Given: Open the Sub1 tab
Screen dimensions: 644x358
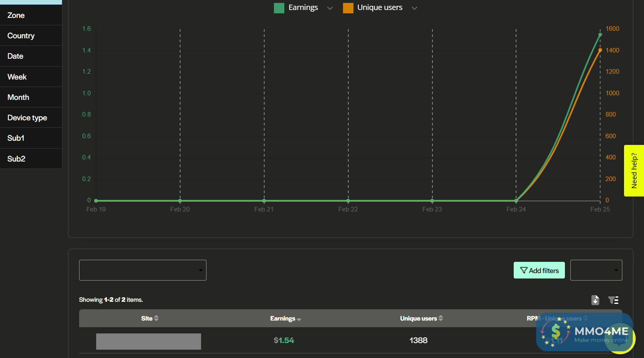Looking at the screenshot, I should [31, 138].
